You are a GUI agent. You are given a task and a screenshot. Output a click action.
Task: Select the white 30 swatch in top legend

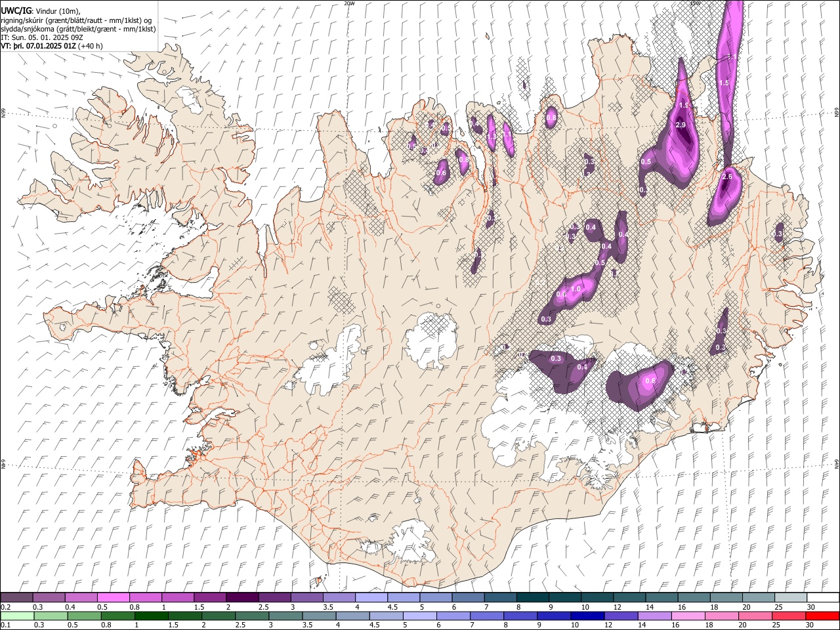[823, 598]
